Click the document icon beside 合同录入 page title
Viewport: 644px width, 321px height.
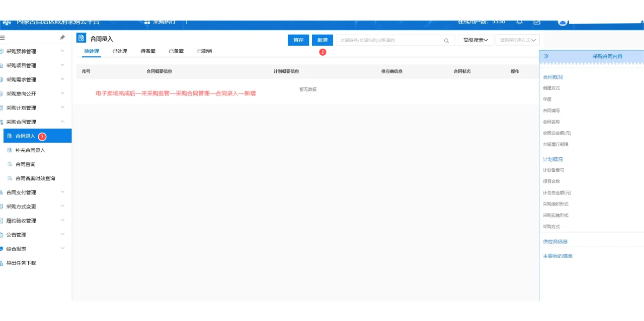tap(81, 38)
